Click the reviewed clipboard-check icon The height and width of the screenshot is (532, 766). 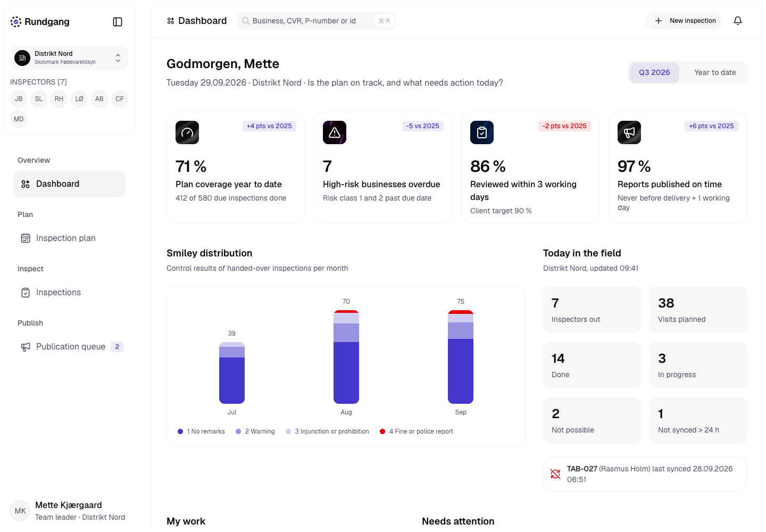pyautogui.click(x=482, y=132)
